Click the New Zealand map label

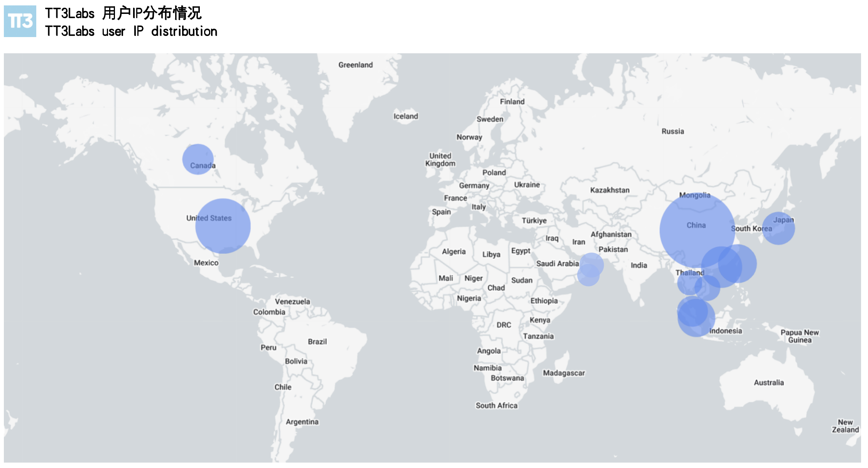pos(845,426)
